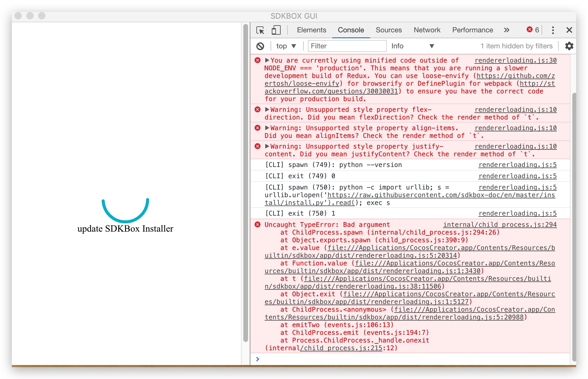The image size is (588, 379).
Task: Toggle the device toolbar icon
Action: pos(276,30)
